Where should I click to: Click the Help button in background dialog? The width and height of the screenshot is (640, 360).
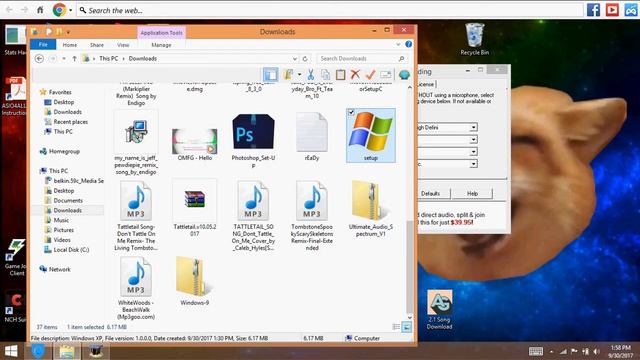click(472, 193)
